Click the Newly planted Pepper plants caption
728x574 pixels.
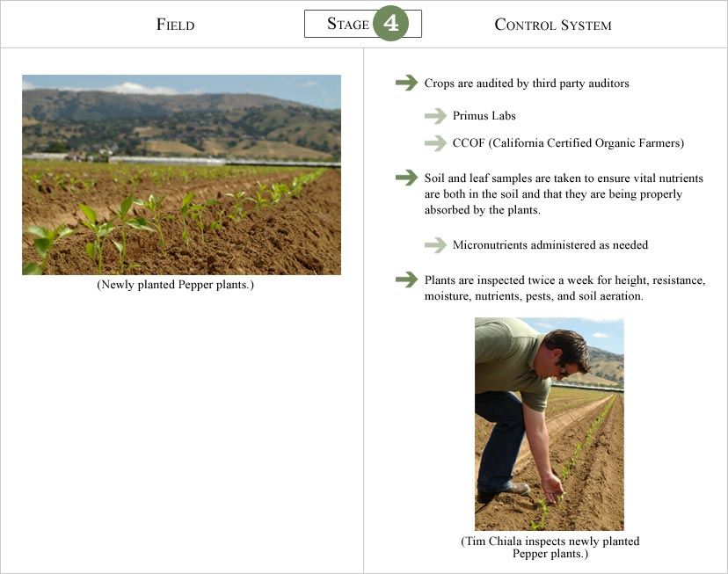click(176, 285)
